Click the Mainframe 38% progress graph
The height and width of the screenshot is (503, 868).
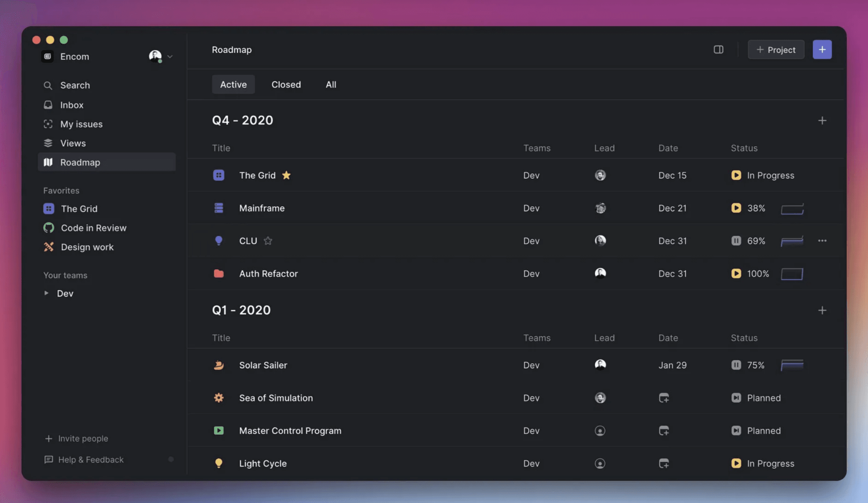(x=792, y=209)
